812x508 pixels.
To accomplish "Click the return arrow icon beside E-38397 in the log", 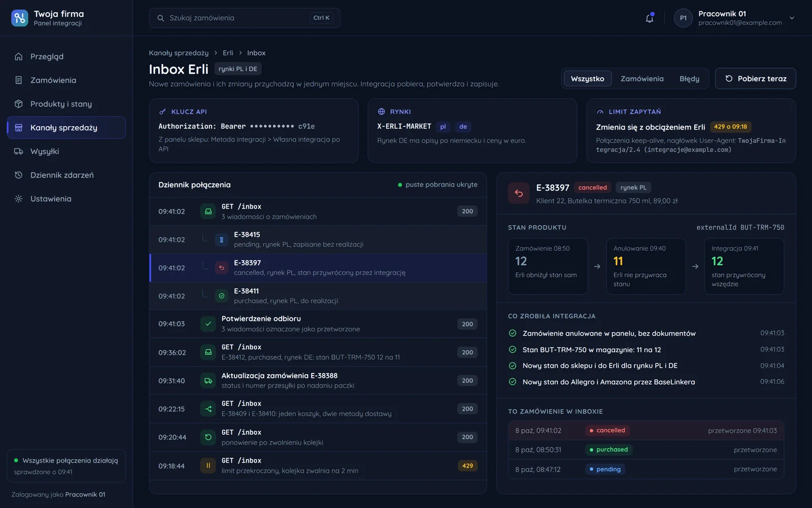I will point(221,268).
